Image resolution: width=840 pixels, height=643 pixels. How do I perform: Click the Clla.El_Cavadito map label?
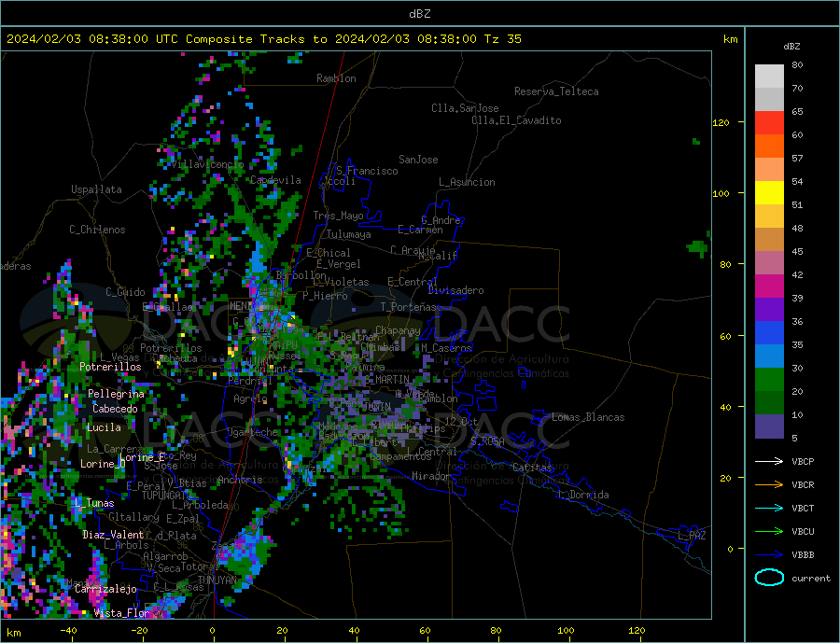[516, 120]
